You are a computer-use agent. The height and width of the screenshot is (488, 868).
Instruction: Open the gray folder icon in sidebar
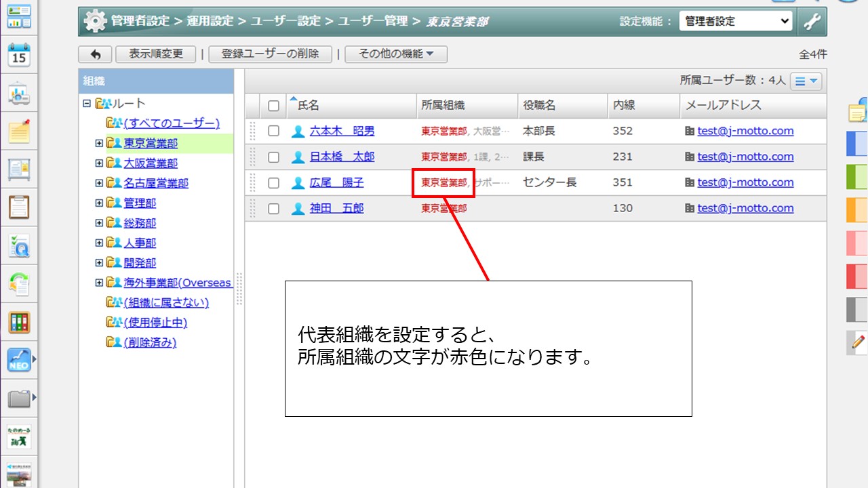19,399
